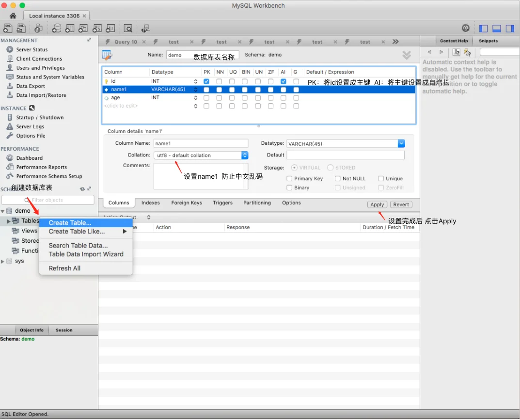Toggle the bottom output panel icon
520x420 pixels.
pyautogui.click(x=496, y=29)
